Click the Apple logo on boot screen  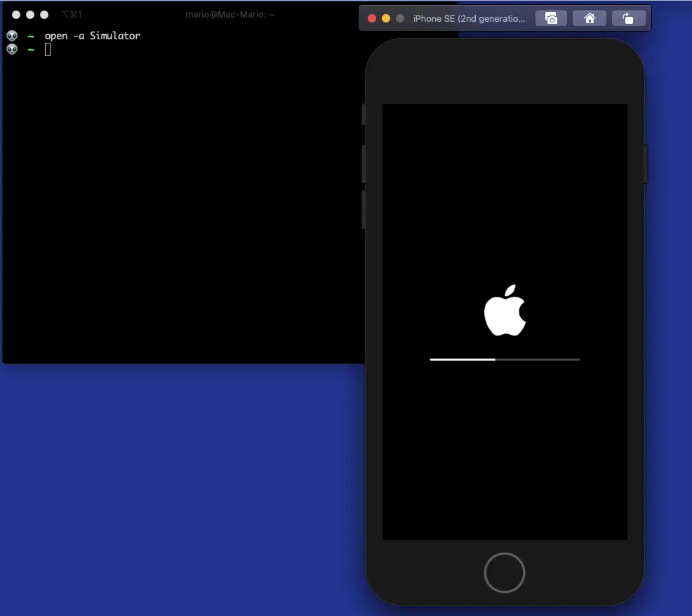[505, 310]
